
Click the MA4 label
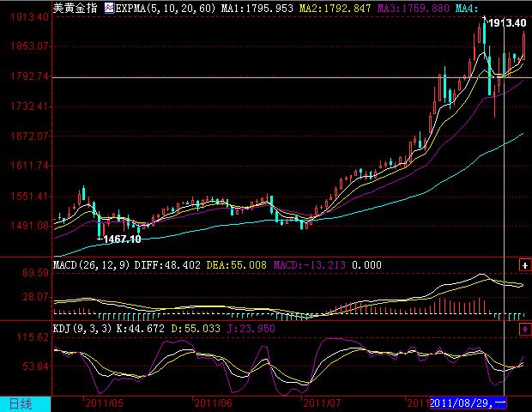pos(467,8)
